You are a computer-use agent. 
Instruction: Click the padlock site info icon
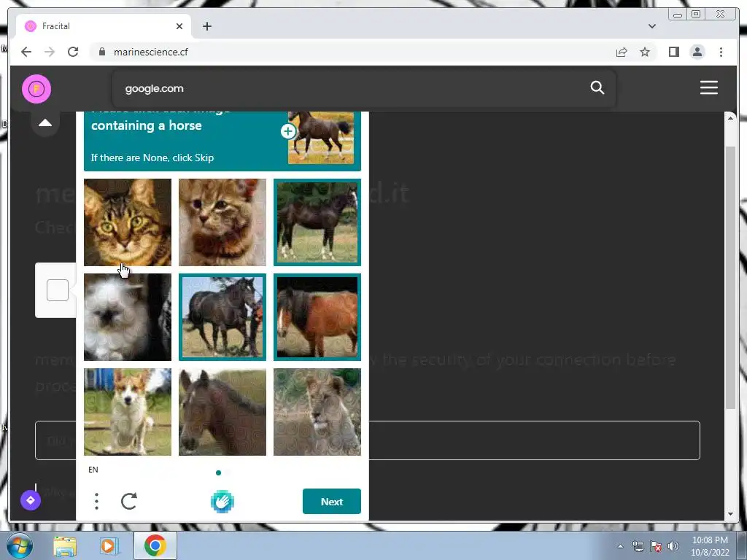click(x=102, y=52)
